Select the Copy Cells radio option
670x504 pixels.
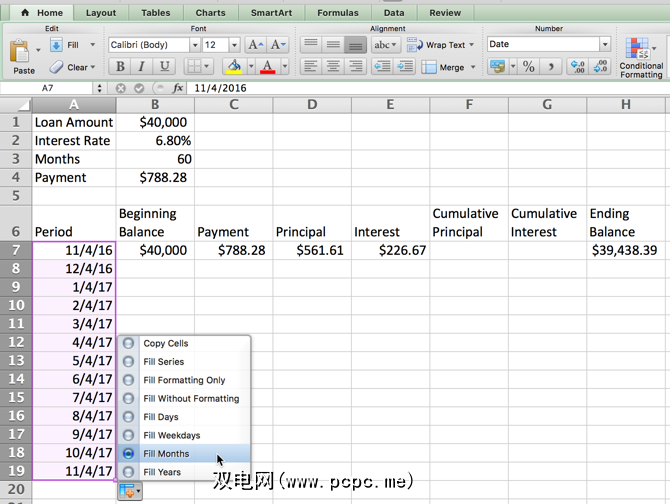pyautogui.click(x=128, y=343)
